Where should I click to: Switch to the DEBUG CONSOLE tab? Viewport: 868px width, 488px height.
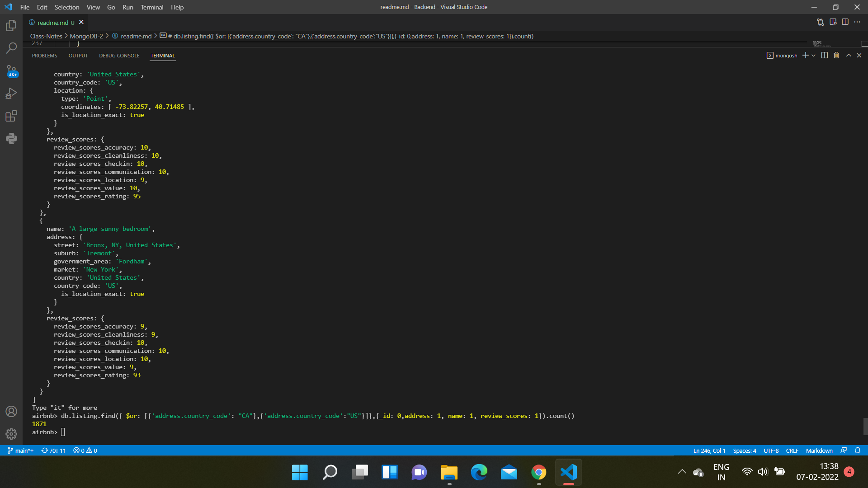(x=119, y=56)
